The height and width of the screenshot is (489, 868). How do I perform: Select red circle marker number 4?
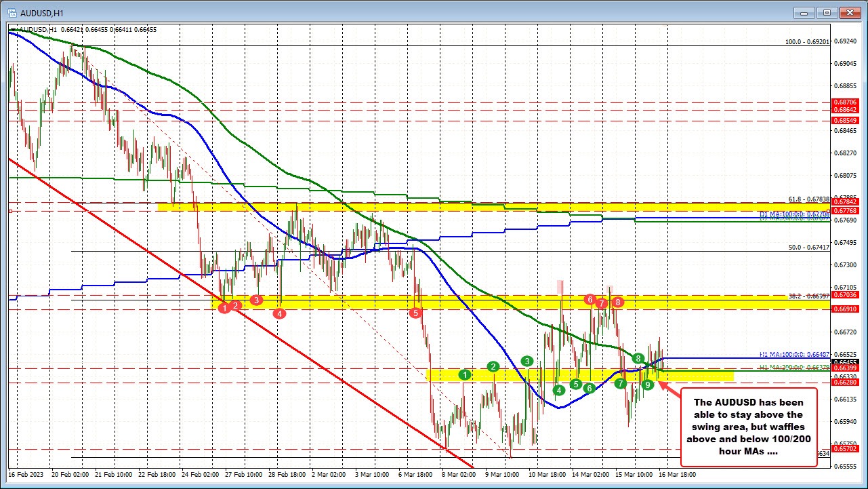click(x=278, y=313)
